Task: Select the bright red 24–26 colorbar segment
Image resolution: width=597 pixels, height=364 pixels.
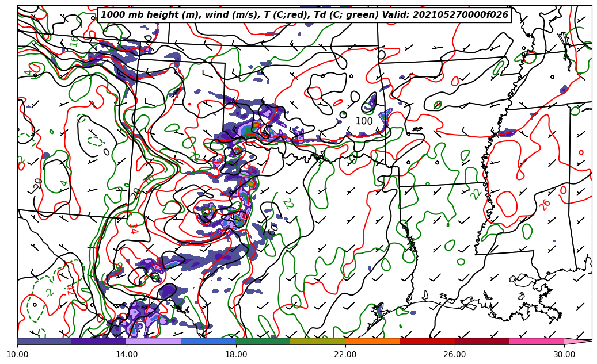Action: click(x=428, y=341)
